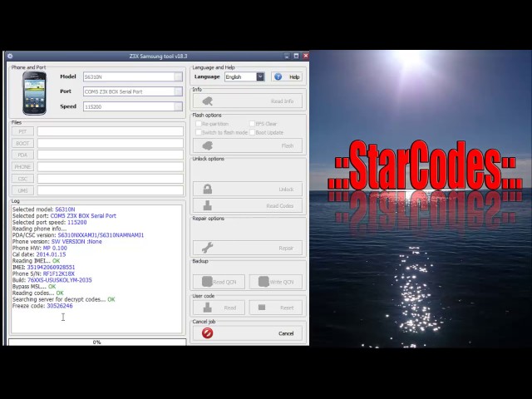Click the Phone S/N RF1F12K18X log line
The width and height of the screenshot is (532, 399).
click(x=43, y=273)
